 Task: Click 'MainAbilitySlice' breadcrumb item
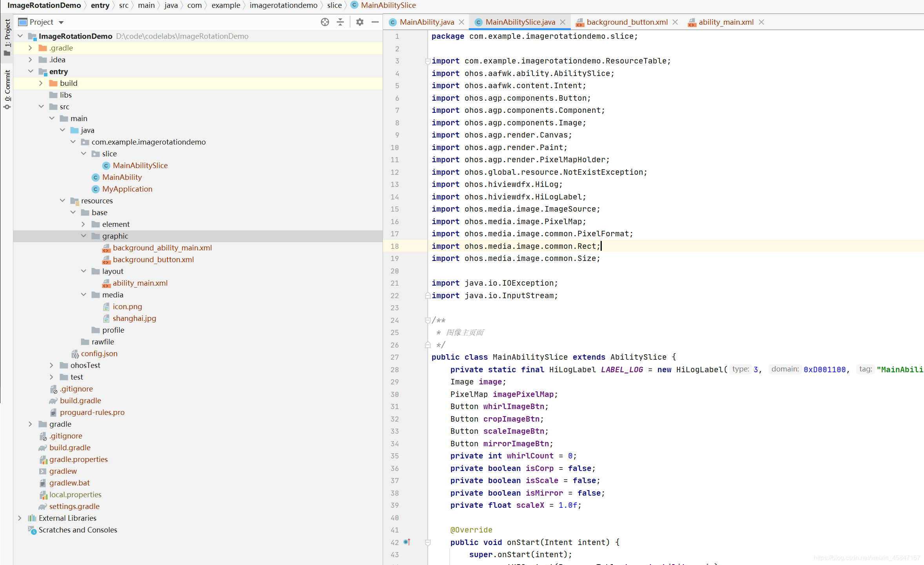click(388, 5)
